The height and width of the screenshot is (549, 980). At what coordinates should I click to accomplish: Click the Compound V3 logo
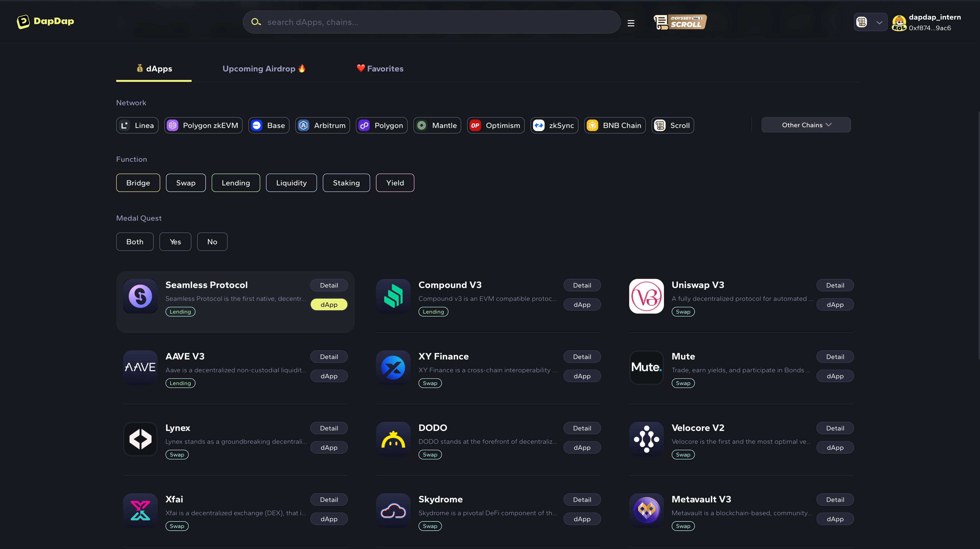pos(393,296)
